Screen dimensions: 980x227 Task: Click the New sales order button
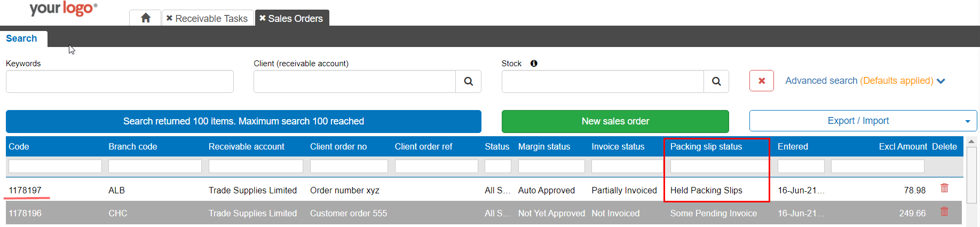[615, 121]
